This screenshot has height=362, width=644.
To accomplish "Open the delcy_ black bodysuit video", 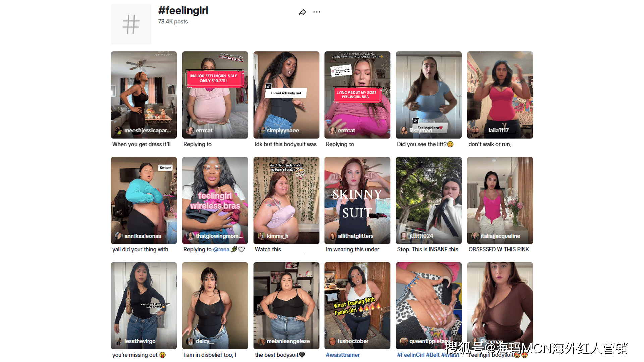I will [215, 306].
